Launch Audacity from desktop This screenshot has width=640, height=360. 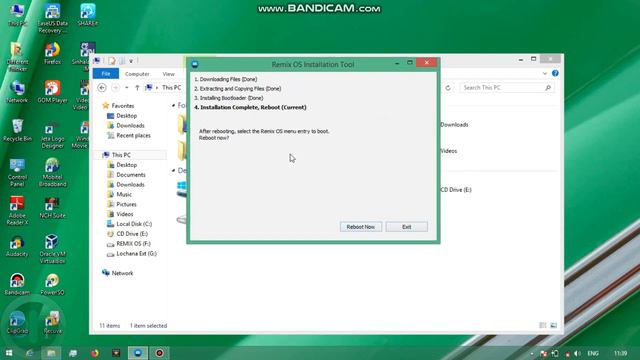tap(17, 246)
